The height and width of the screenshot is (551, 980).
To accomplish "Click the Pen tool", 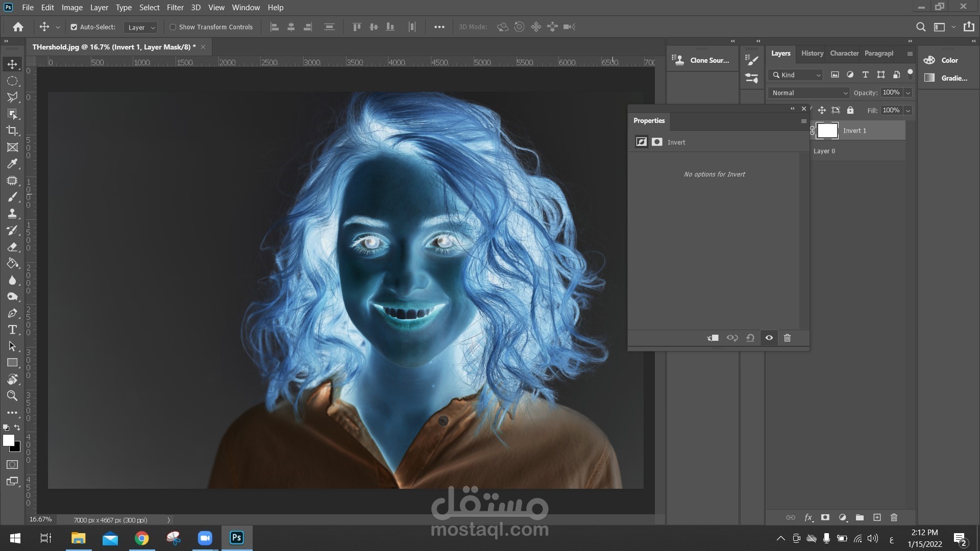I will pos(12,313).
